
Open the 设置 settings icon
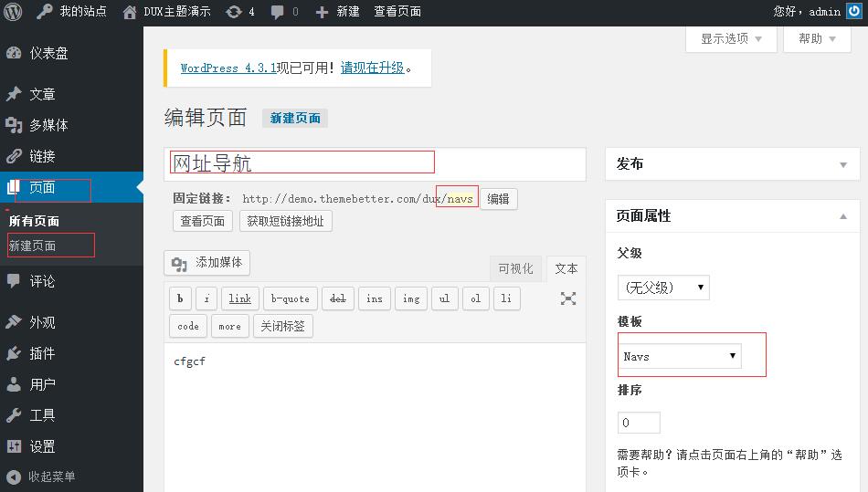pyautogui.click(x=14, y=446)
